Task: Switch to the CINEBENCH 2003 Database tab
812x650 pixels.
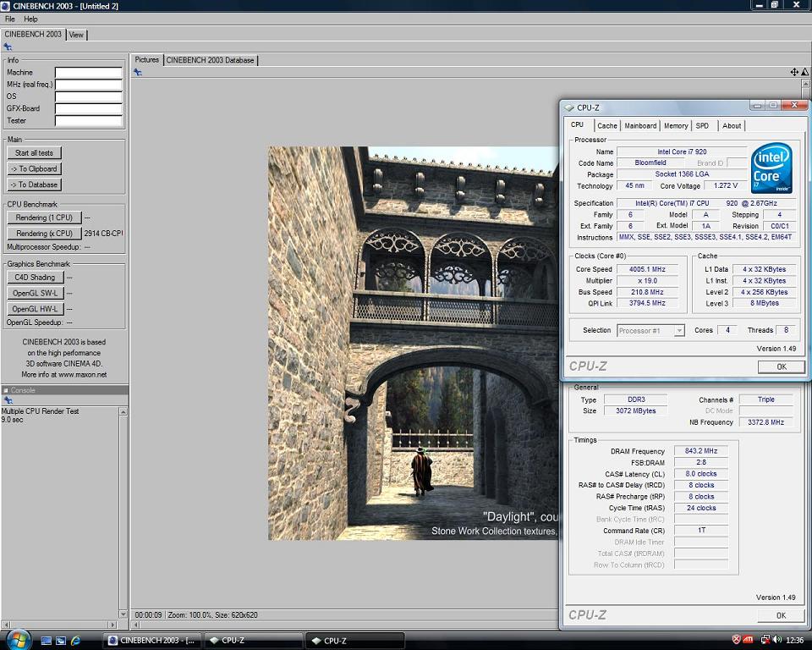Action: point(210,60)
